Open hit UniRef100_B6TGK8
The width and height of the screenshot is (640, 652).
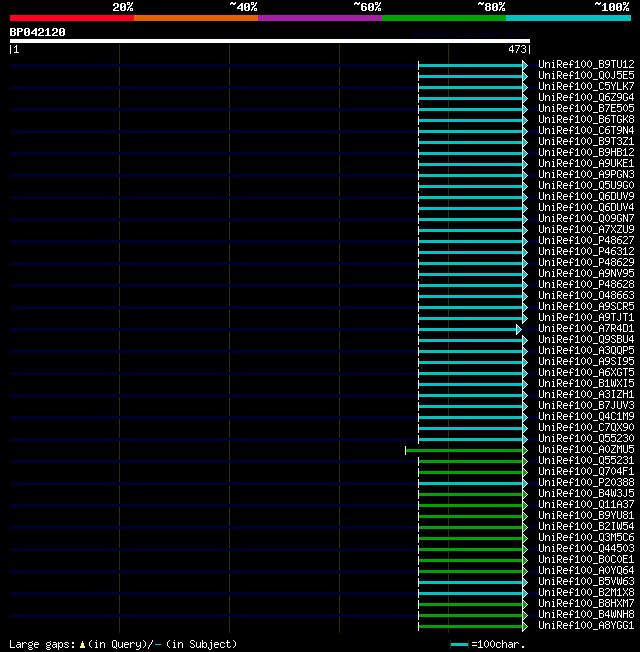pyautogui.click(x=586, y=119)
